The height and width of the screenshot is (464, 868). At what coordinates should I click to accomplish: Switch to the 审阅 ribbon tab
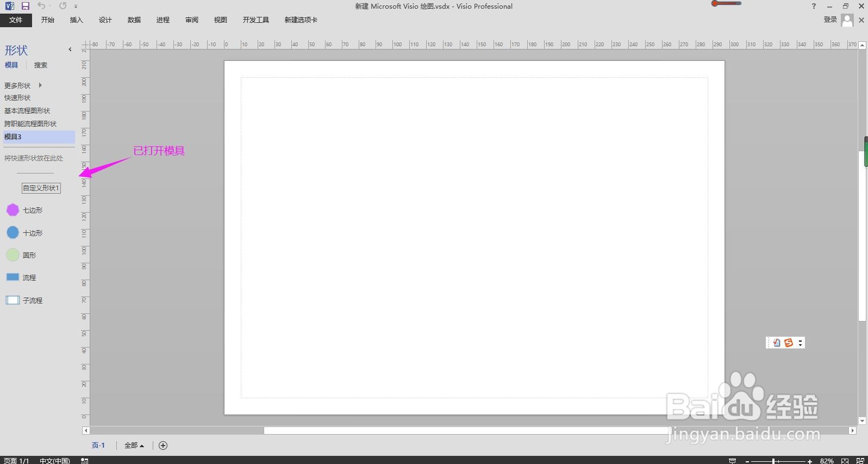192,20
